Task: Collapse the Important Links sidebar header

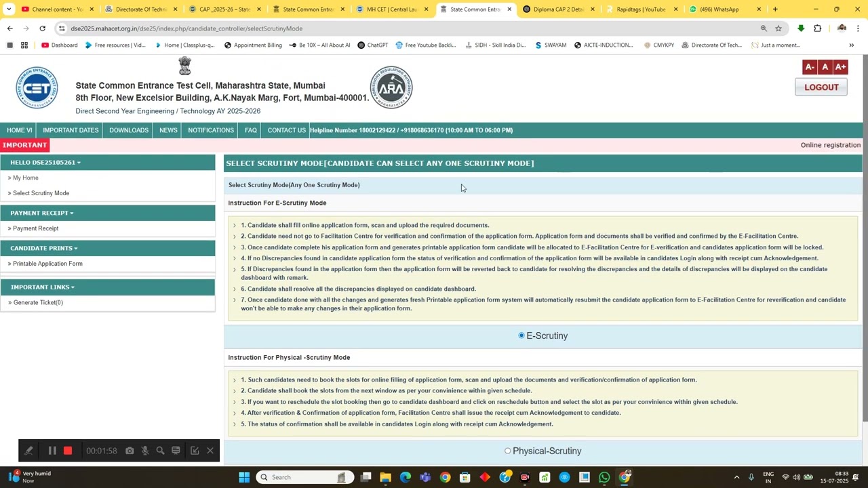Action: click(108, 287)
